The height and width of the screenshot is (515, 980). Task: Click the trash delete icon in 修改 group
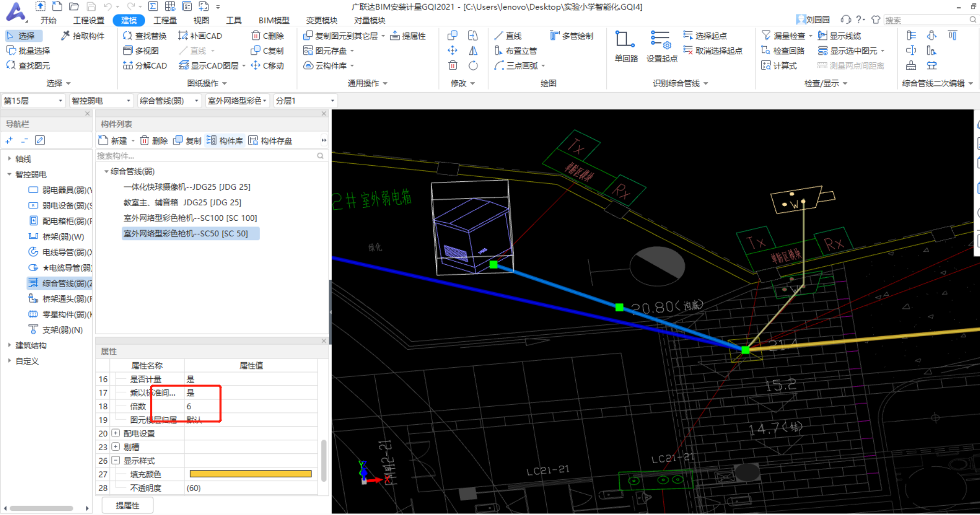point(452,66)
